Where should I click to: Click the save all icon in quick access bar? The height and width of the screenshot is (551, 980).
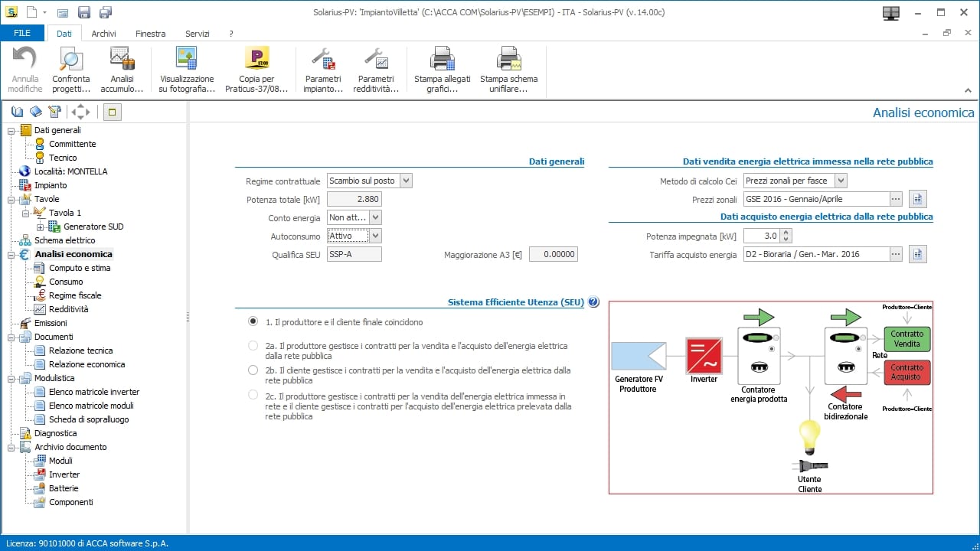pyautogui.click(x=106, y=12)
